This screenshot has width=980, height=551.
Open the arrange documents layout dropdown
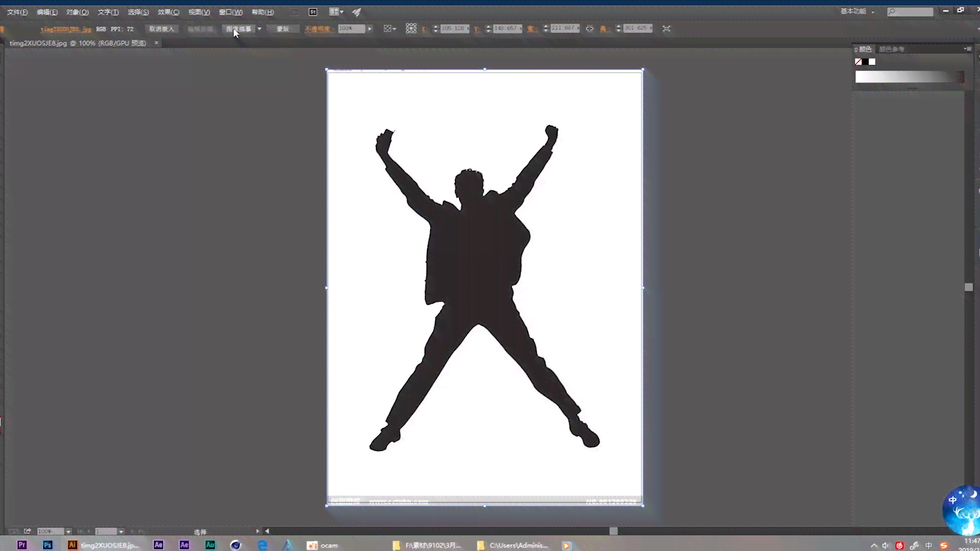(x=336, y=12)
